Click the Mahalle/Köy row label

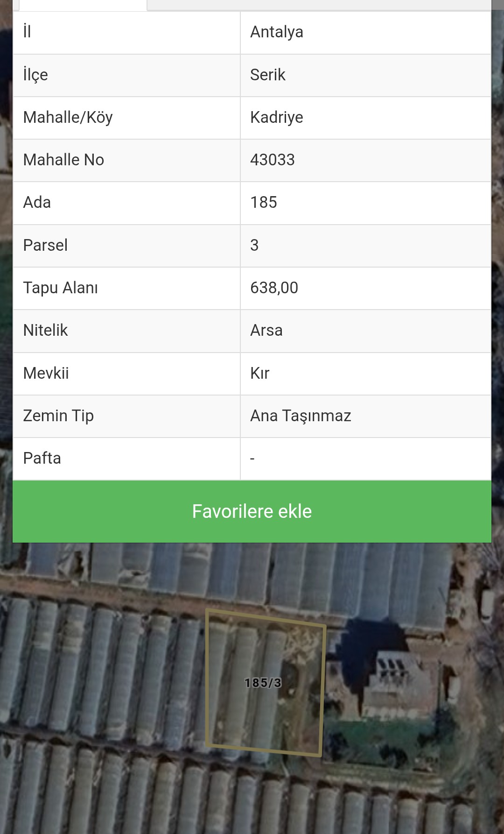click(x=68, y=117)
